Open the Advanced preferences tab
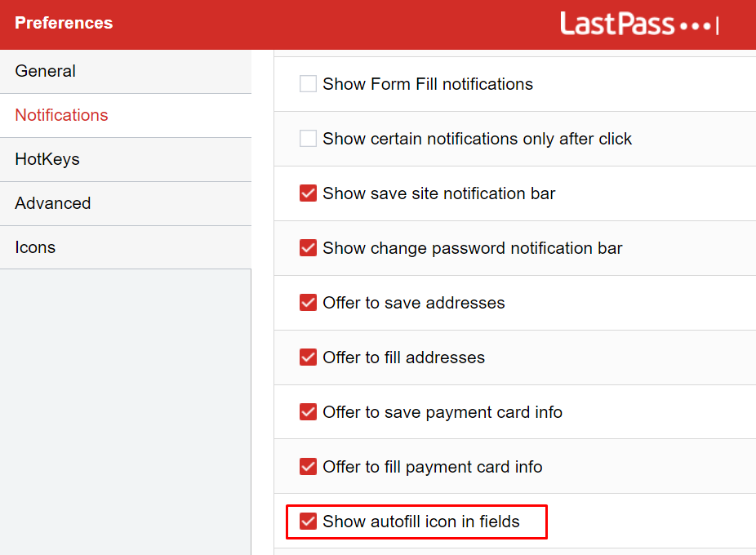 point(126,203)
